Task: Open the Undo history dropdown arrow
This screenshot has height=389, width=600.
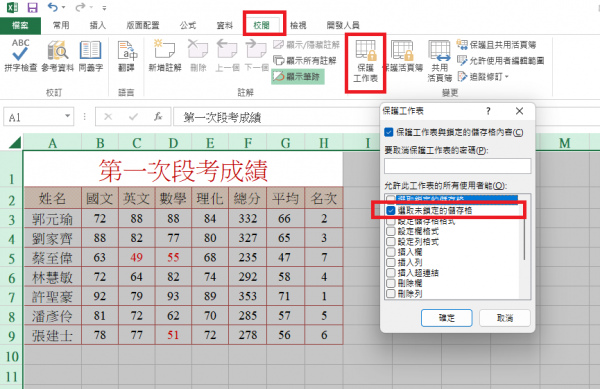Action: [x=64, y=7]
